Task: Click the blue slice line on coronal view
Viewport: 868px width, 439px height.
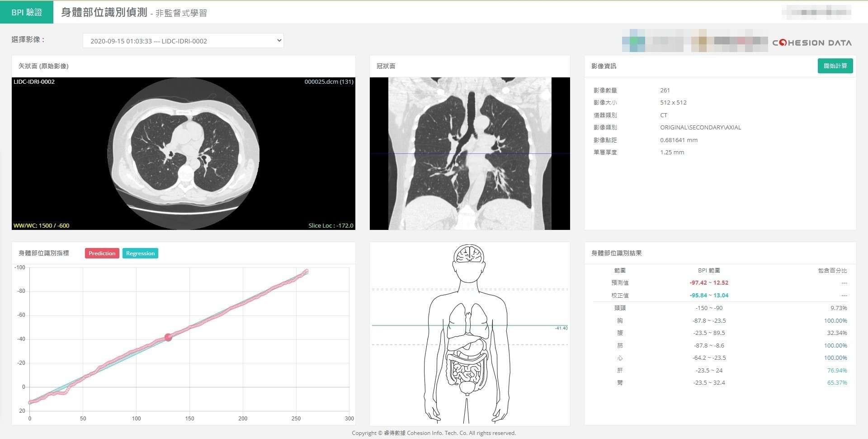Action: [470, 154]
